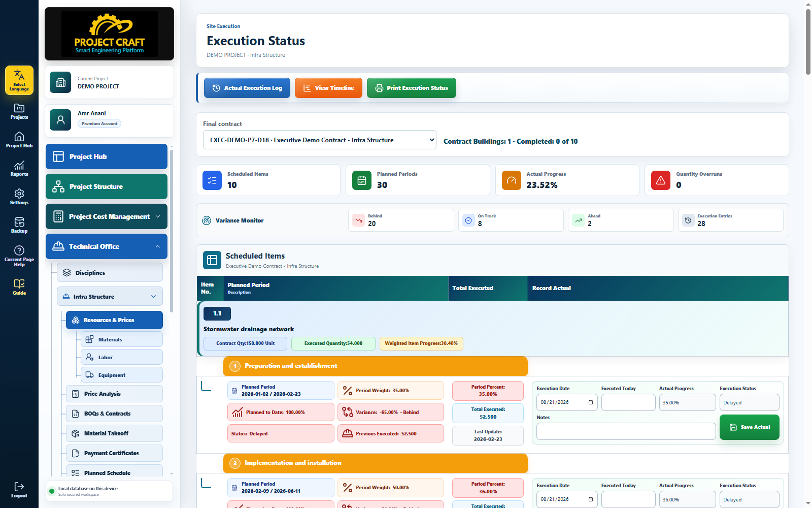
Task: Collapse the Technical Office section
Action: tap(107, 246)
